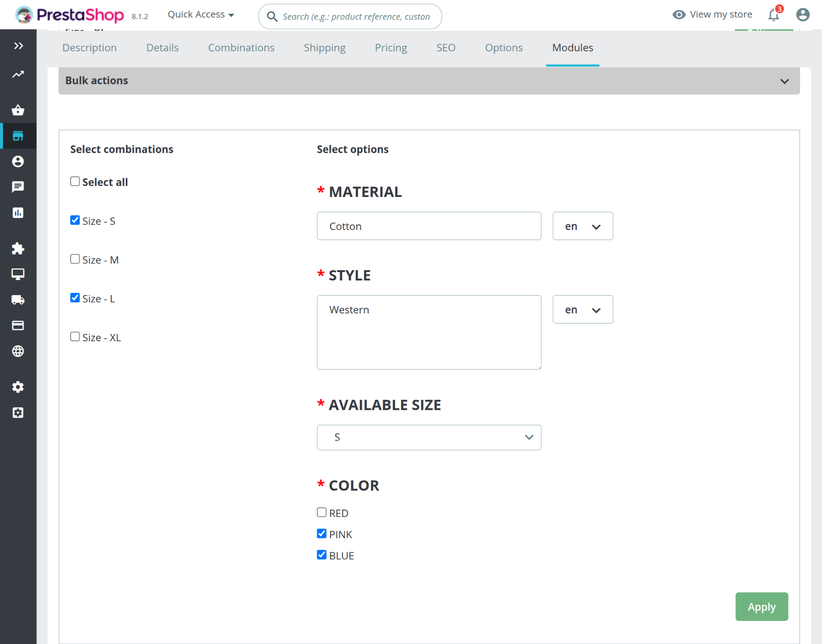Go to the Pricing tab
This screenshot has height=644, width=822.
(x=390, y=48)
